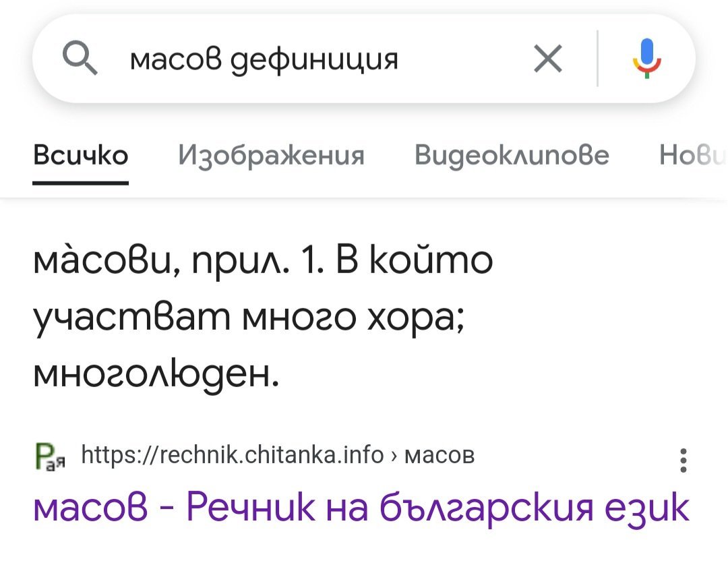Go to the partially visible Новини tab
728x563 pixels.
tap(693, 156)
